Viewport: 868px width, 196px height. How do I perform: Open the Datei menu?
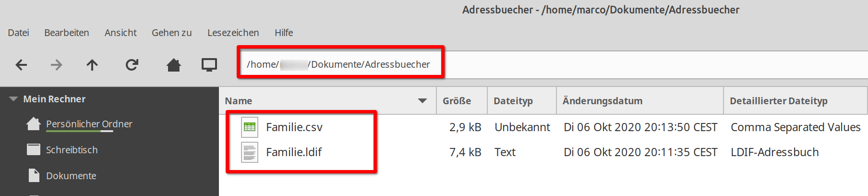pos(19,33)
